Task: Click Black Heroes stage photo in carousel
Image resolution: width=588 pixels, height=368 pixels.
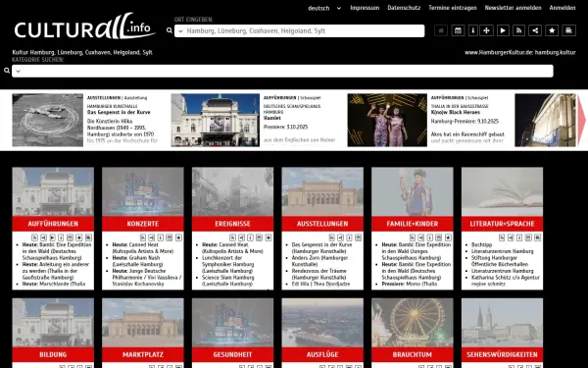Action: [387, 120]
